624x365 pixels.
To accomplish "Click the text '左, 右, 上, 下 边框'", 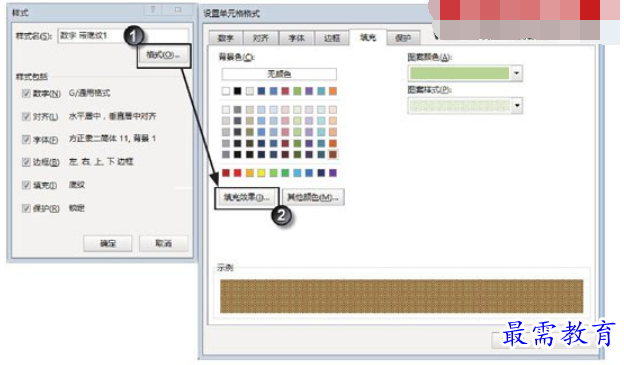I will (101, 162).
